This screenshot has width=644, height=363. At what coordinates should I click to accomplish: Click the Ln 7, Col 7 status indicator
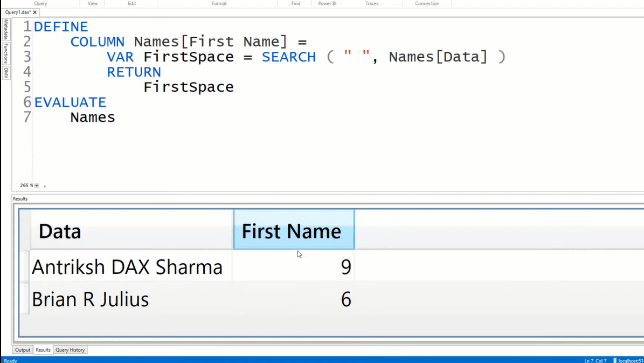tap(595, 360)
